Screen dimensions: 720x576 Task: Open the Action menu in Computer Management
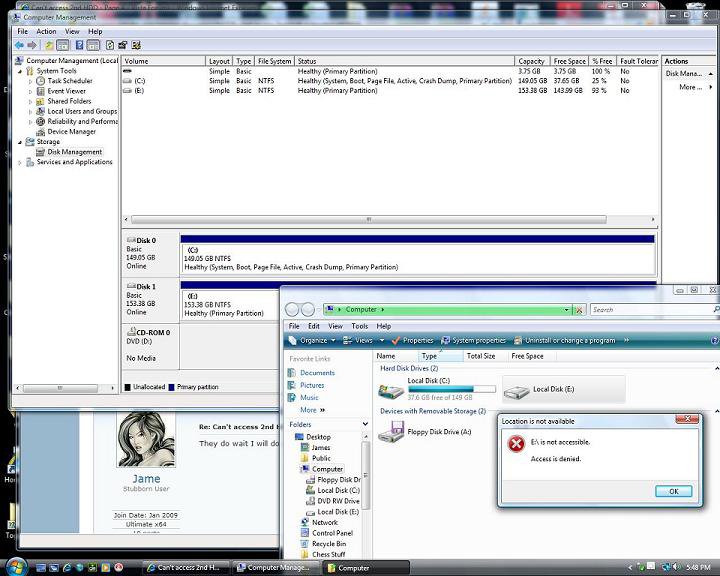(x=46, y=31)
